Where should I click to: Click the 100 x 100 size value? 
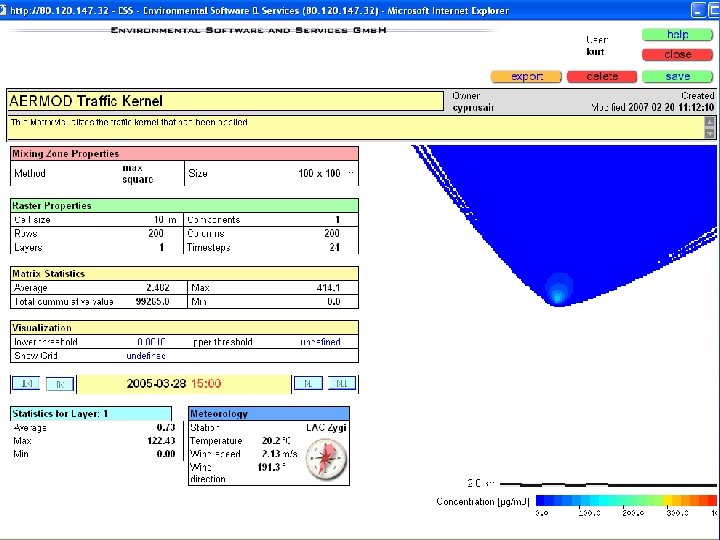pyautogui.click(x=319, y=174)
